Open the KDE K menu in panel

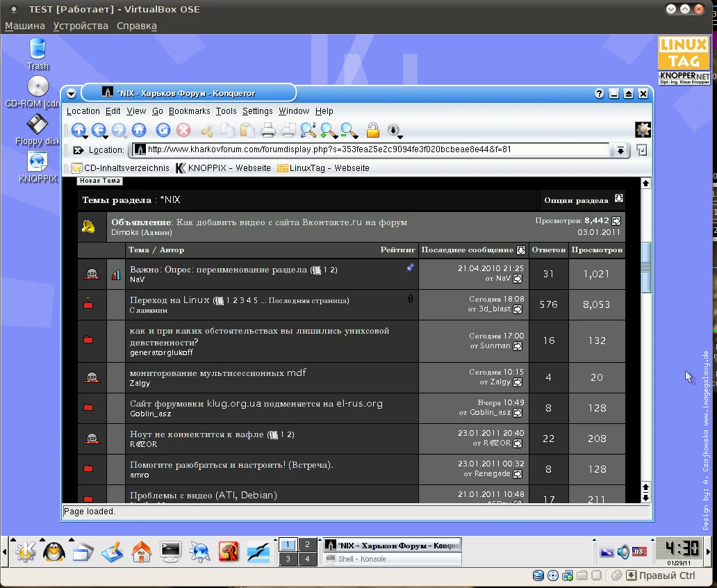pos(25,551)
